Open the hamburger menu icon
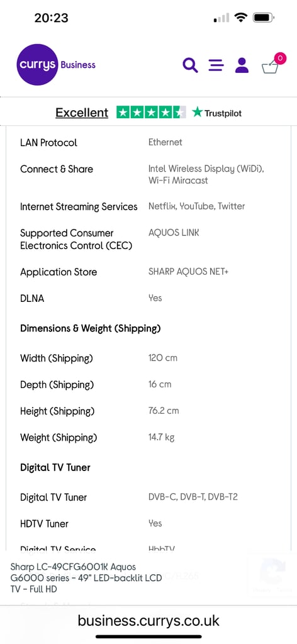The image size is (297, 644). 216,65
